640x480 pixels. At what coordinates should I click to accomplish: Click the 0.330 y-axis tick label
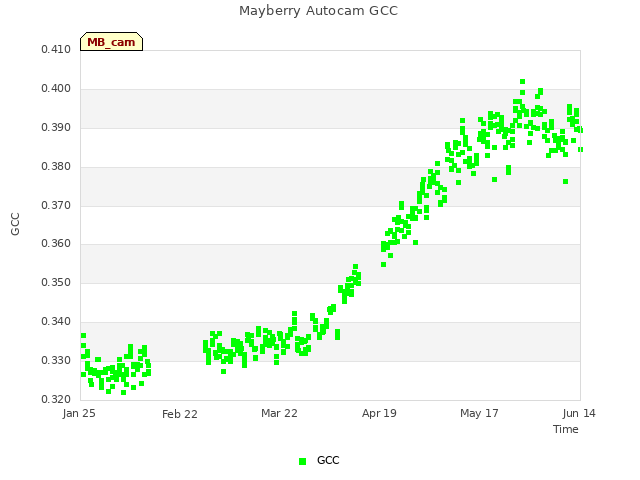[x=56, y=360]
